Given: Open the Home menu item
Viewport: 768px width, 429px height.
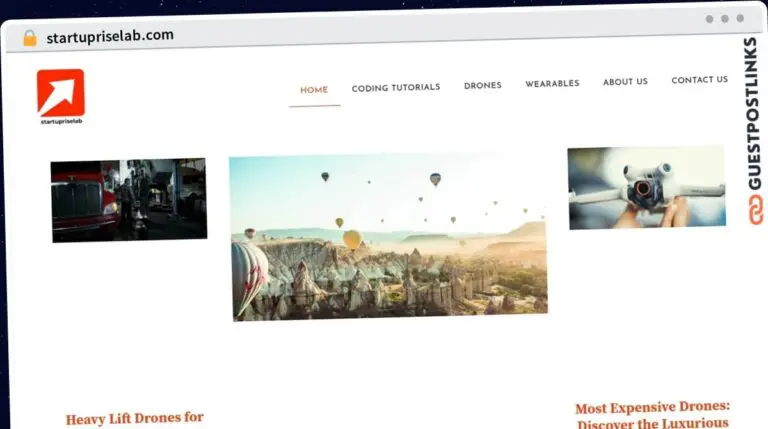Looking at the screenshot, I should point(314,90).
